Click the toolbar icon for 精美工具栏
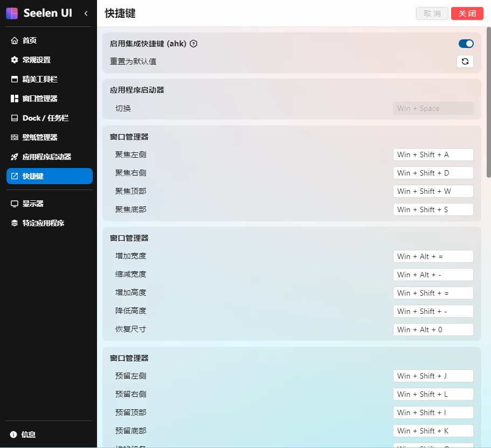 coord(15,79)
